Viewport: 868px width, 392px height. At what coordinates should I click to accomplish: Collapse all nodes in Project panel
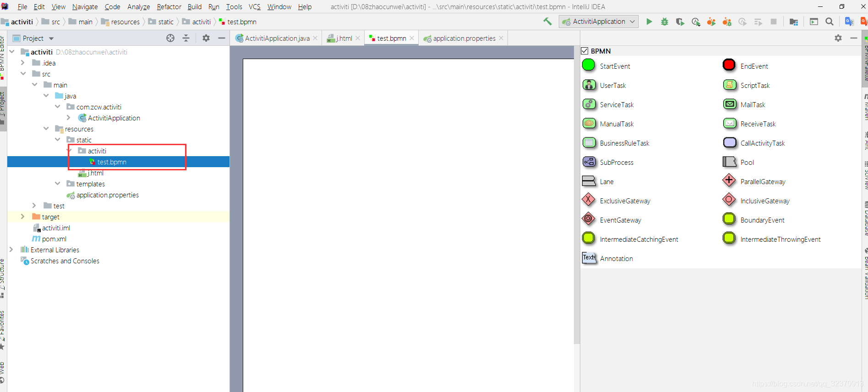[186, 38]
